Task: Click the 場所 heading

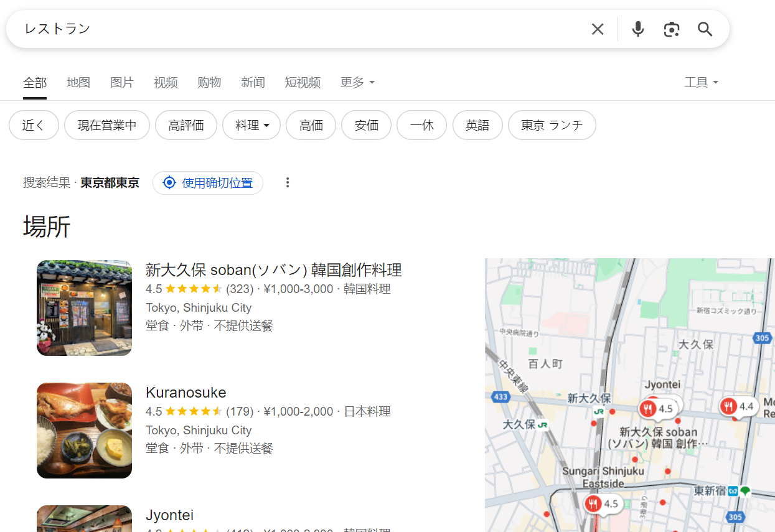Action: pos(47,226)
